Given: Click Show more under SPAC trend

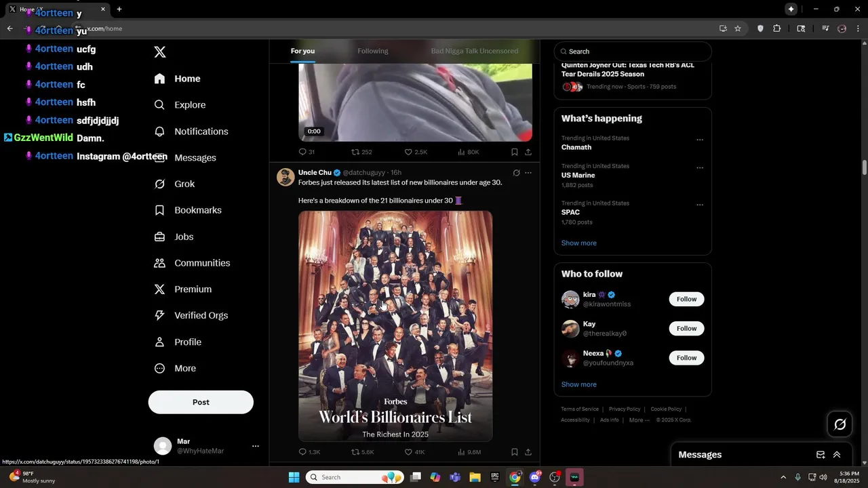Looking at the screenshot, I should pos(579,243).
